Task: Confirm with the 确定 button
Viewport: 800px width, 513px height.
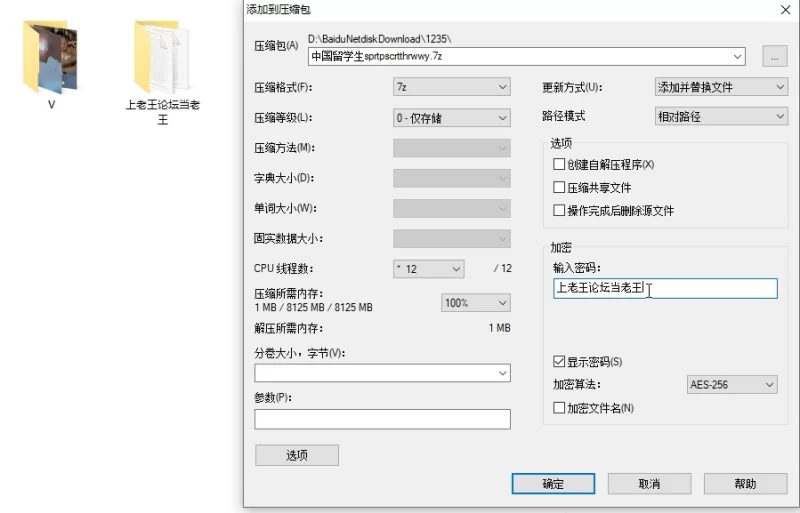Action: (553, 483)
